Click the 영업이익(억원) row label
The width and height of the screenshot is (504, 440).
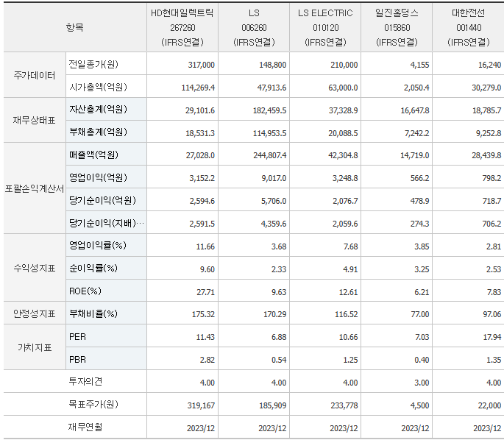click(98, 178)
